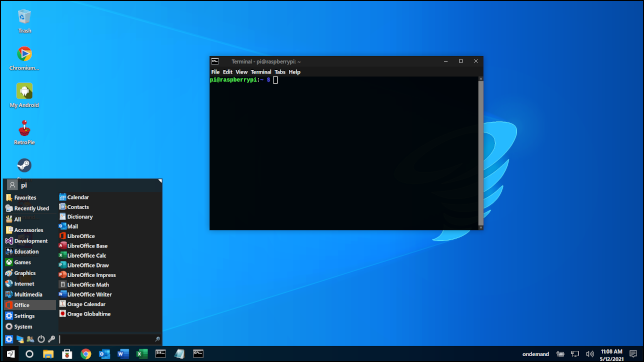
Task: Click the settings gear in the start menu footer
Action: pos(9,339)
